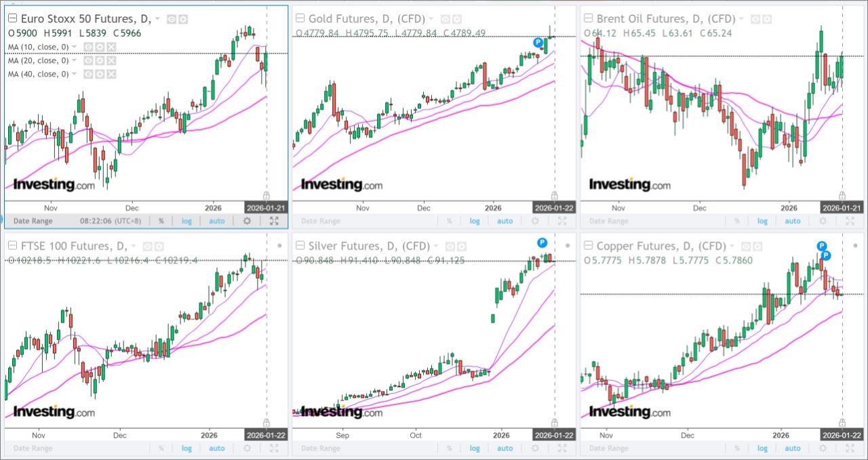Image resolution: width=868 pixels, height=460 pixels.
Task: Collapse the Euro Stoxx 50 Futures legend
Action: tap(12, 19)
